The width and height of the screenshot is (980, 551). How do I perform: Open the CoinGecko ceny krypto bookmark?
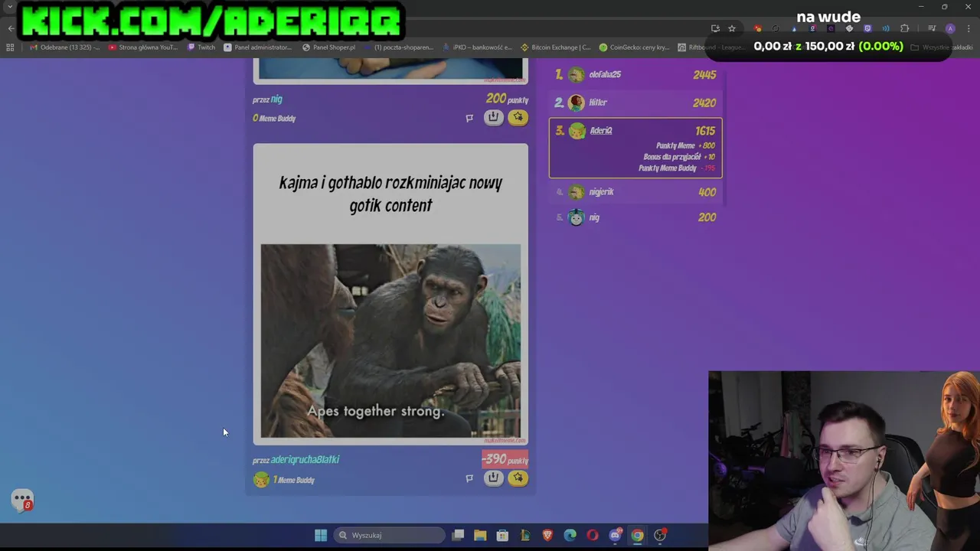click(635, 47)
